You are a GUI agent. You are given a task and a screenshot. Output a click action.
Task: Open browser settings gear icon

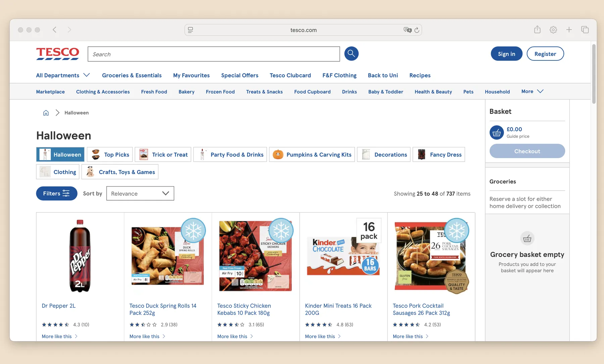[x=553, y=30]
